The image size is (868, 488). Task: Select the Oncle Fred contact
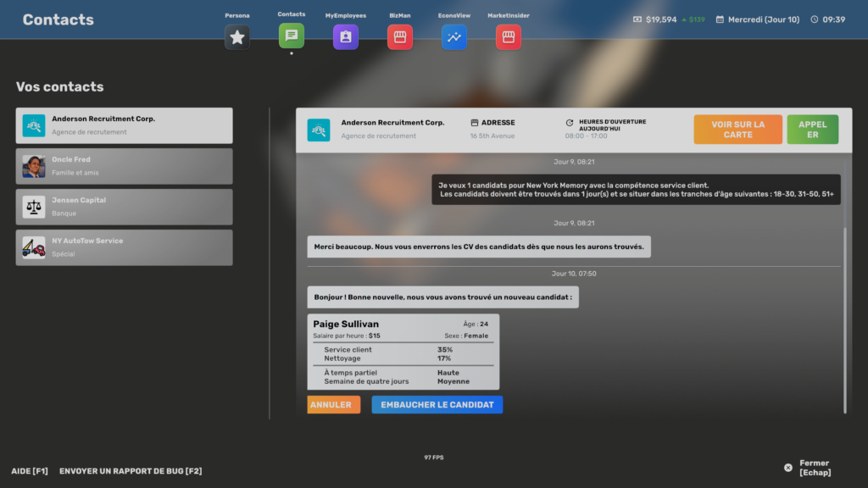coord(124,166)
